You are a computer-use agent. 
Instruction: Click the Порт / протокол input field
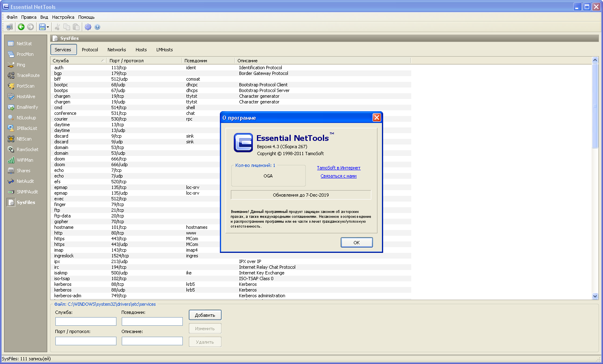point(86,341)
